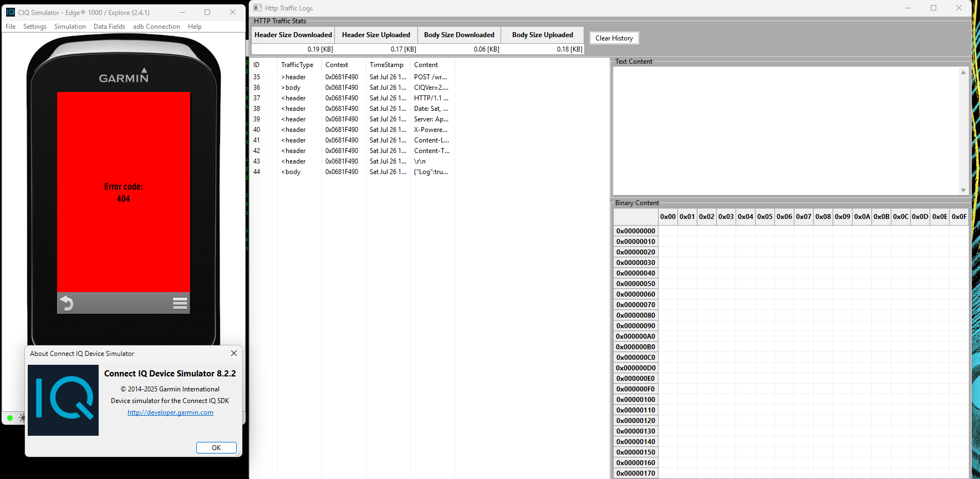Image resolution: width=980 pixels, height=479 pixels.
Task: Click the Body Size Downloaded stat header
Action: 460,35
